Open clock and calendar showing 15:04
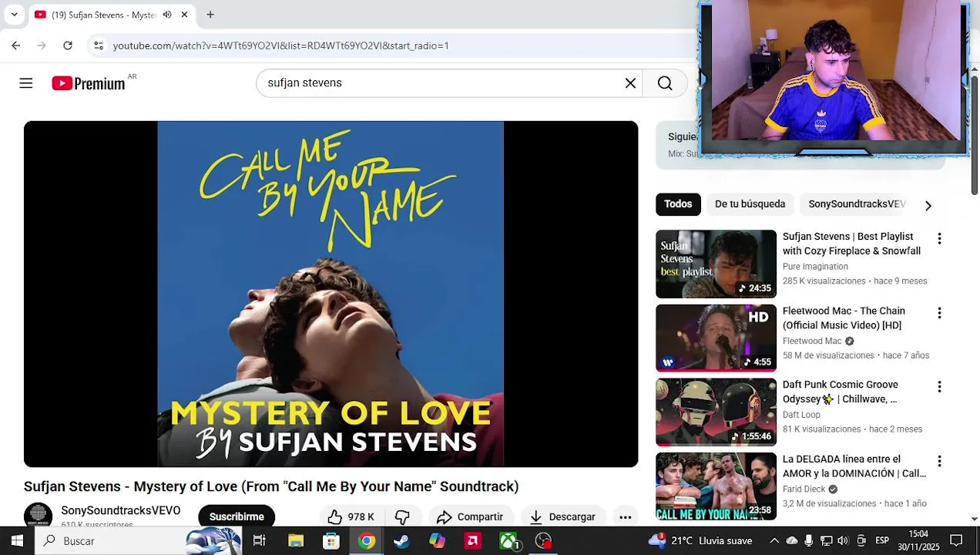The width and height of the screenshot is (980, 555). 918,541
